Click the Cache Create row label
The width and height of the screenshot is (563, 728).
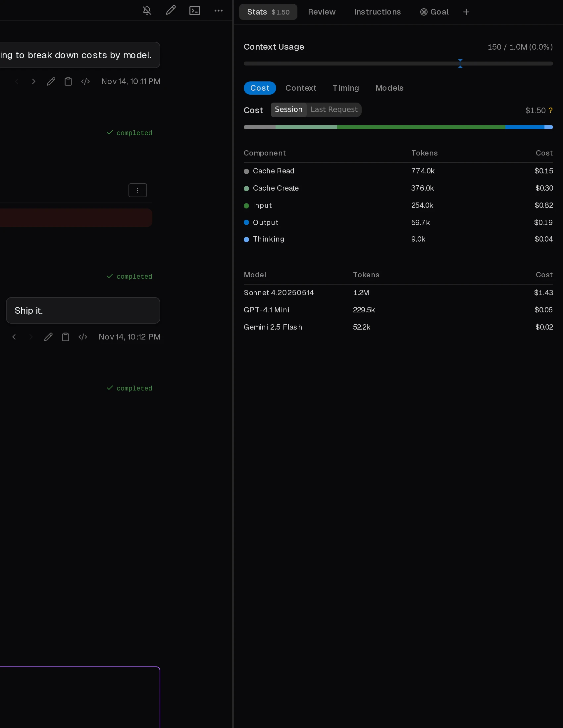point(276,188)
